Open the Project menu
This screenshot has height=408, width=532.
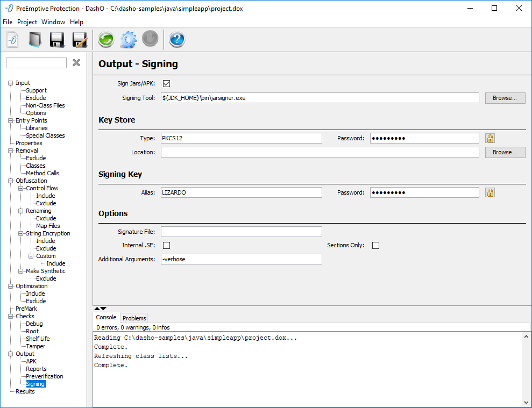27,22
